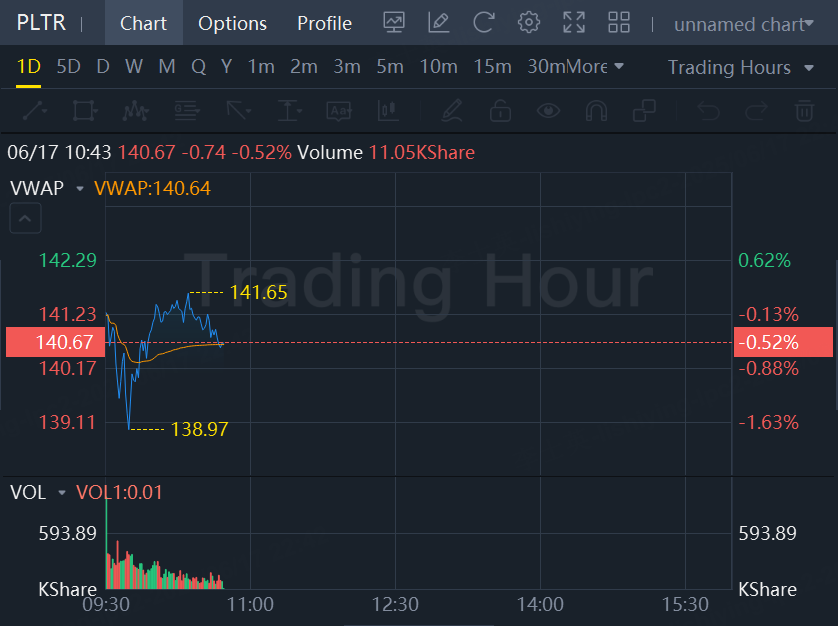This screenshot has width=838, height=626.
Task: Collapse the indicator panel with up chevron
Action: (x=25, y=218)
